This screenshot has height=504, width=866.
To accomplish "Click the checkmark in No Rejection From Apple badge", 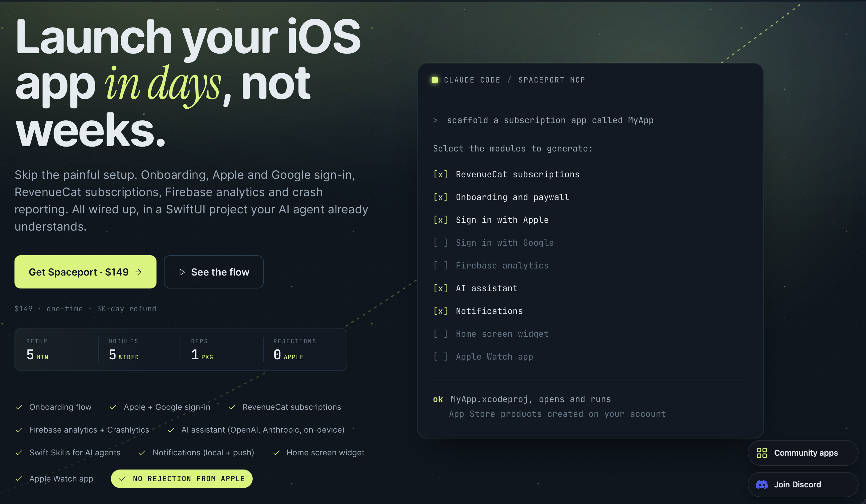I will pos(122,478).
